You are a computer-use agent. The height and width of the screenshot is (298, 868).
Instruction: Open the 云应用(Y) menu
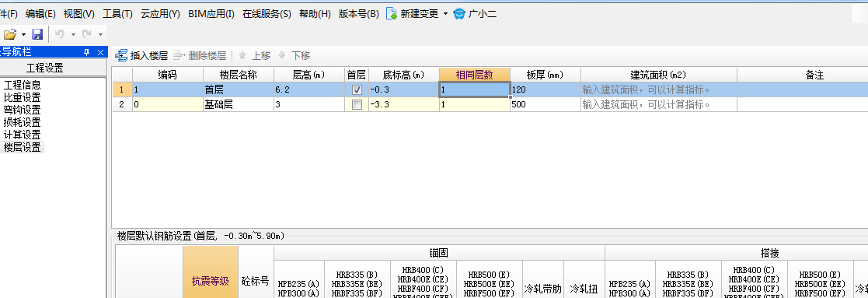coord(161,14)
